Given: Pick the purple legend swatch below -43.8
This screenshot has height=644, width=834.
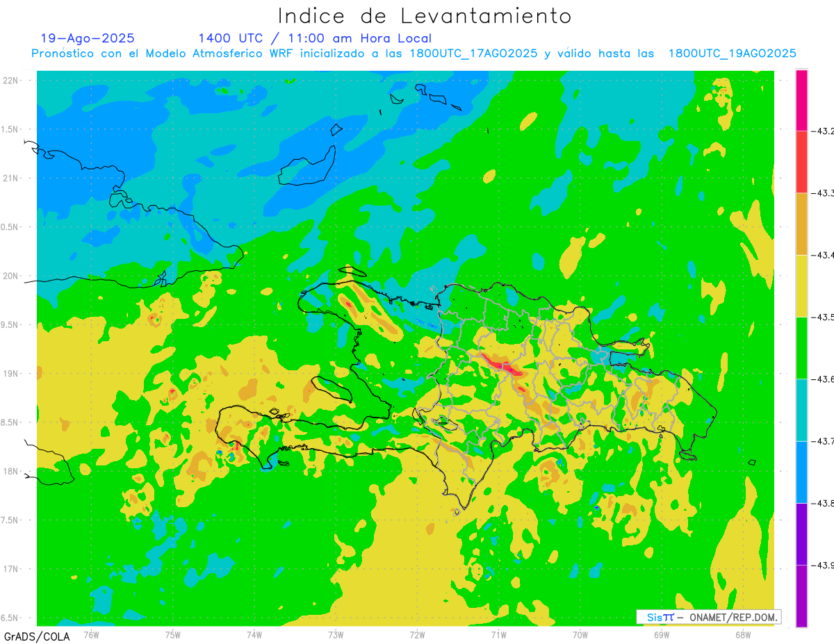Looking at the screenshot, I should click(x=801, y=534).
